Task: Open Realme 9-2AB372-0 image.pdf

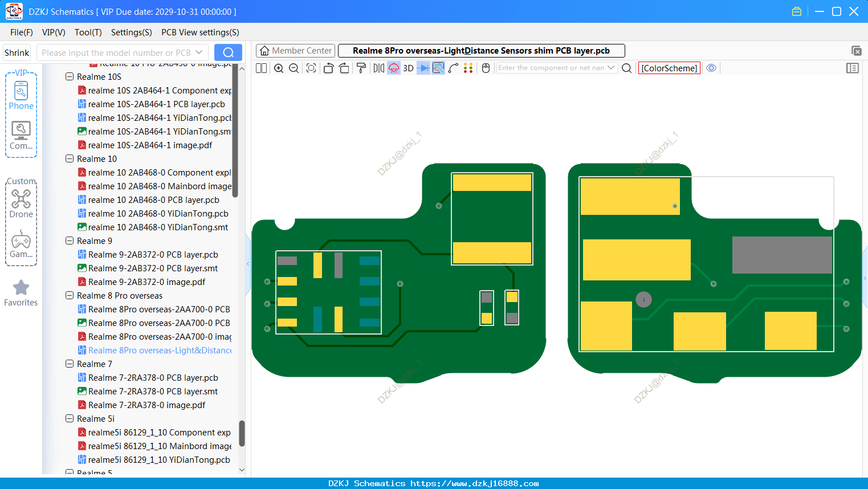Action: (x=146, y=282)
